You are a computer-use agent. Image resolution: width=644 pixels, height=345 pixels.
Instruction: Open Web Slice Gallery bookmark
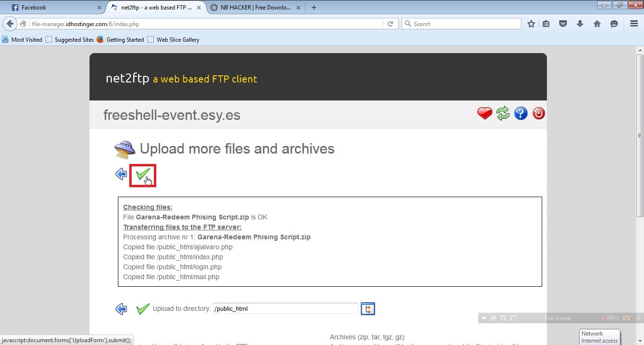pyautogui.click(x=173, y=40)
